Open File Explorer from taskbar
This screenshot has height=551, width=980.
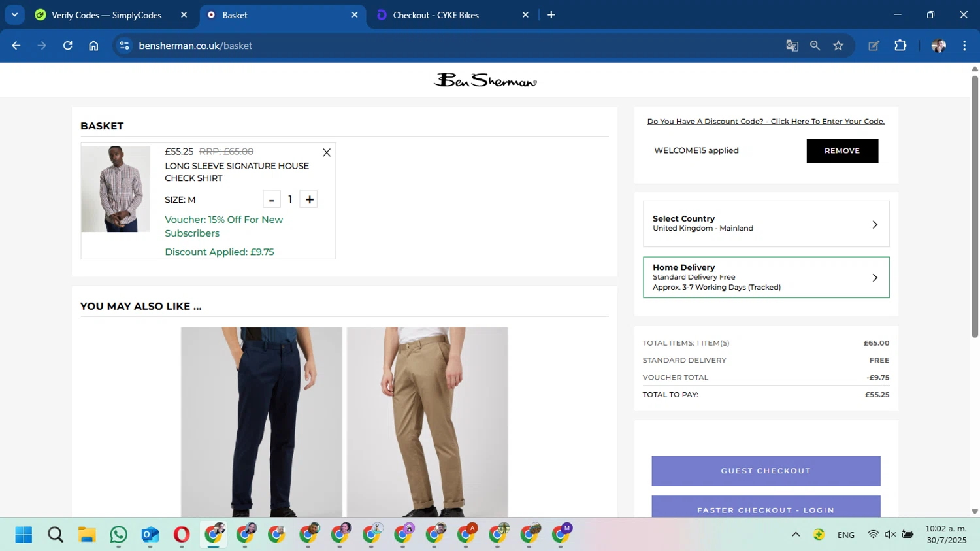[x=87, y=535]
